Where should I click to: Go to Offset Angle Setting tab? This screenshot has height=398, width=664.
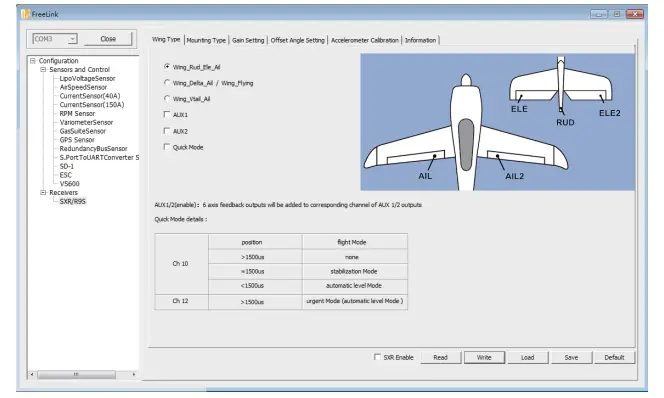[x=297, y=40]
